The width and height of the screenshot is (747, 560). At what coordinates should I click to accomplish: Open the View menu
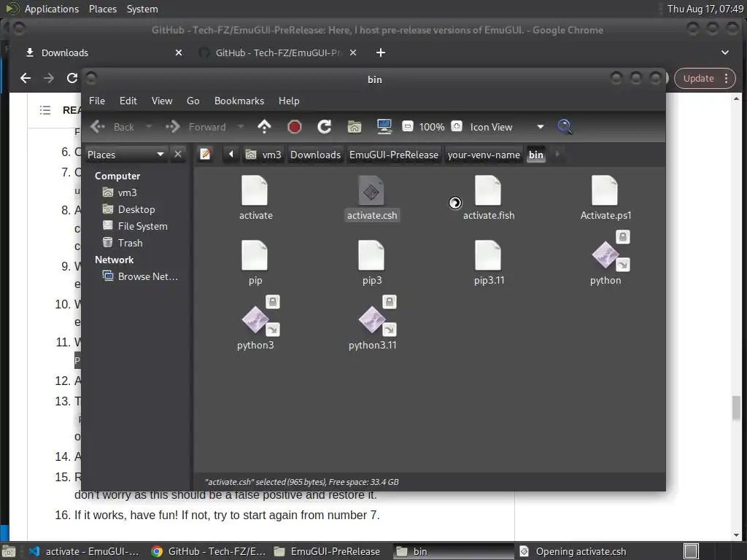162,101
